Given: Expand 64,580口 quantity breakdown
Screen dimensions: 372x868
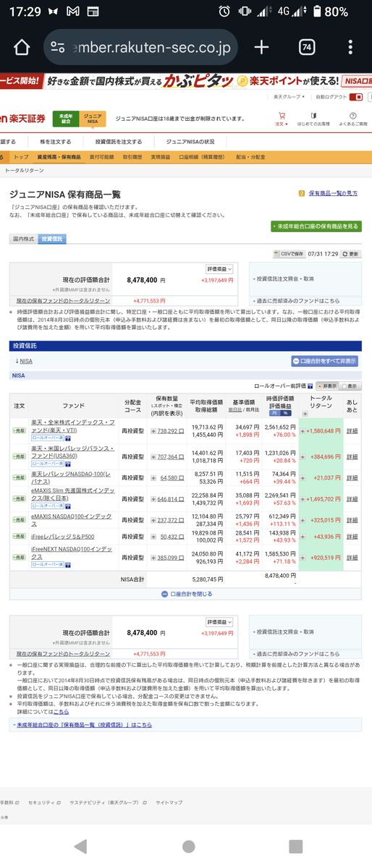Looking at the screenshot, I should [x=152, y=478].
